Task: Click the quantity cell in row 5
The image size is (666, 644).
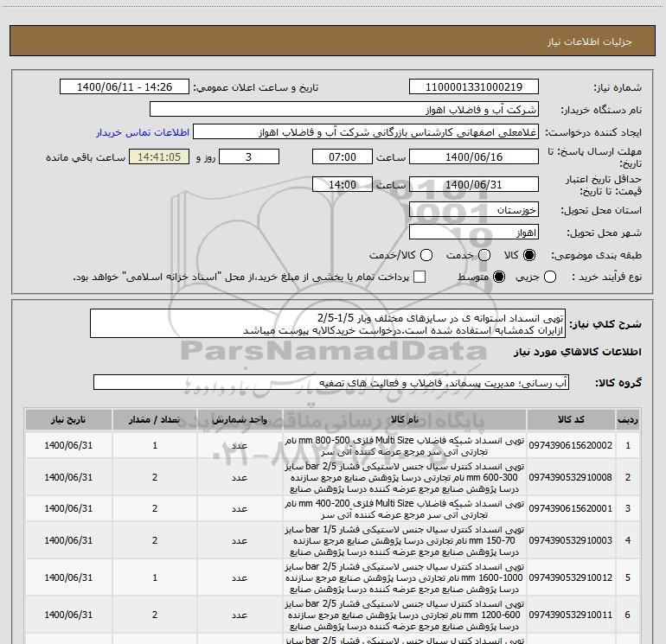Action: (x=155, y=577)
